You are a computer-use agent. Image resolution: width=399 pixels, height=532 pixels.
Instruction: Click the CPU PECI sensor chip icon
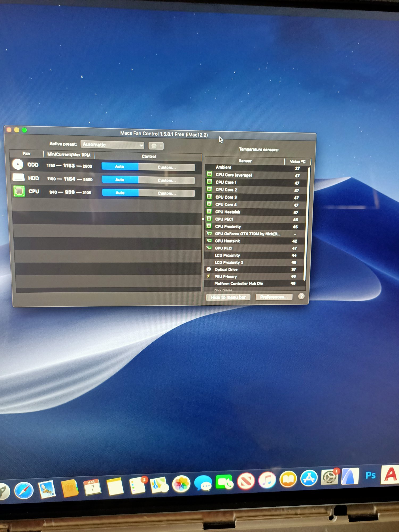click(209, 219)
